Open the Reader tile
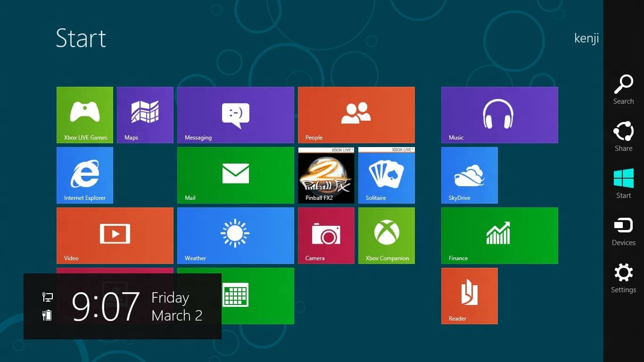This screenshot has height=362, width=644. point(470,296)
